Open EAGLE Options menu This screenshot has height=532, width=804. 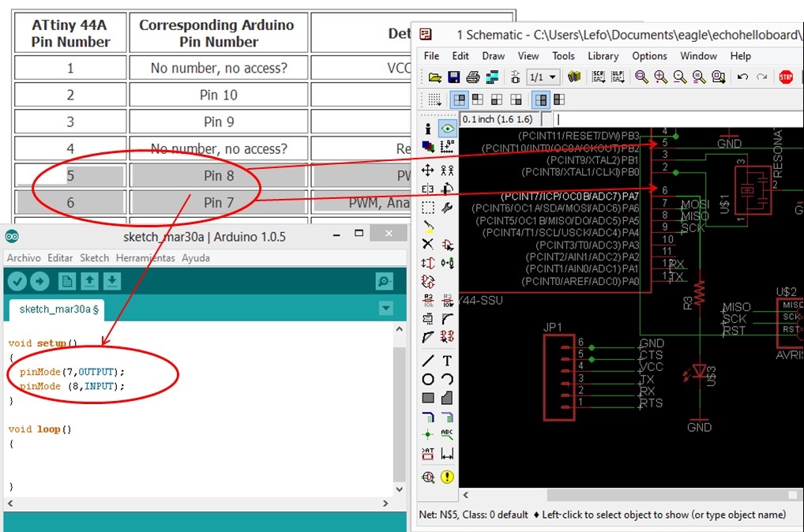pos(649,56)
